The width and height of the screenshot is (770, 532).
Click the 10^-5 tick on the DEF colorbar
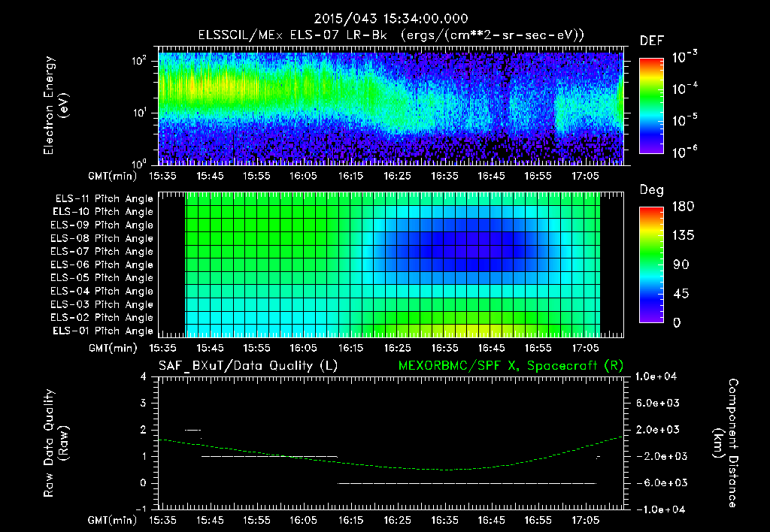684,120
